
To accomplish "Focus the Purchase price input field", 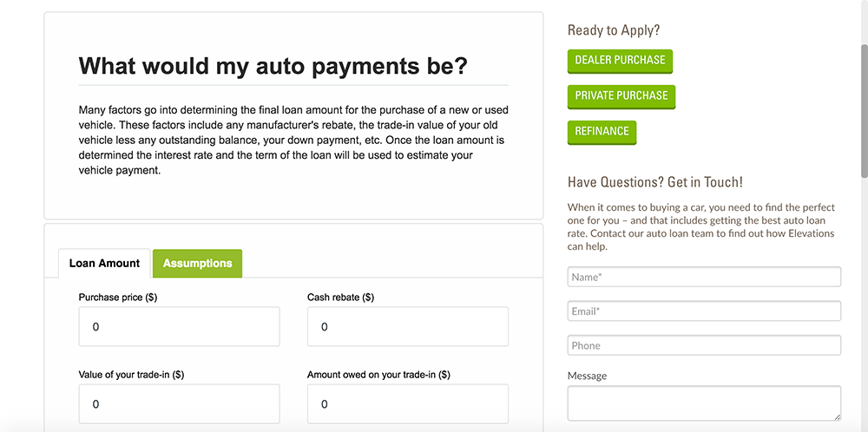I will 179,327.
